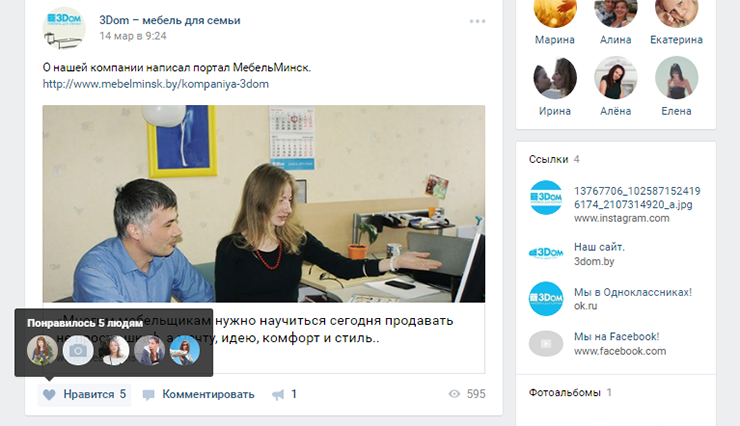Open liker with camera placeholder avatar
Screen dimensions: 740x426
[x=78, y=351]
